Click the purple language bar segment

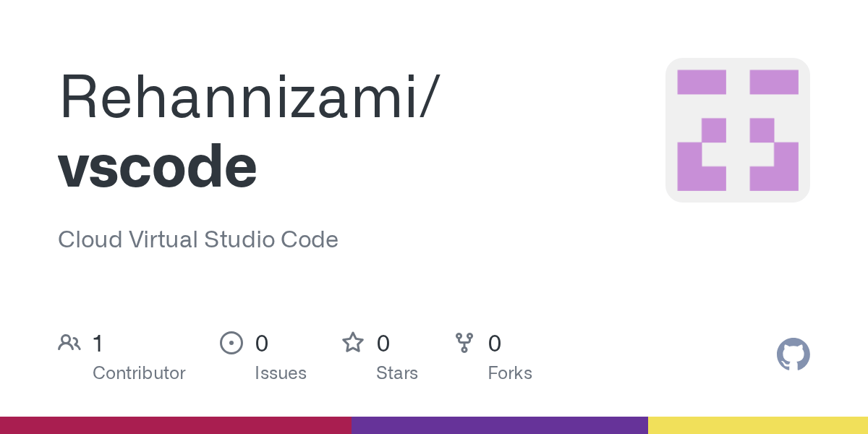[x=500, y=425]
